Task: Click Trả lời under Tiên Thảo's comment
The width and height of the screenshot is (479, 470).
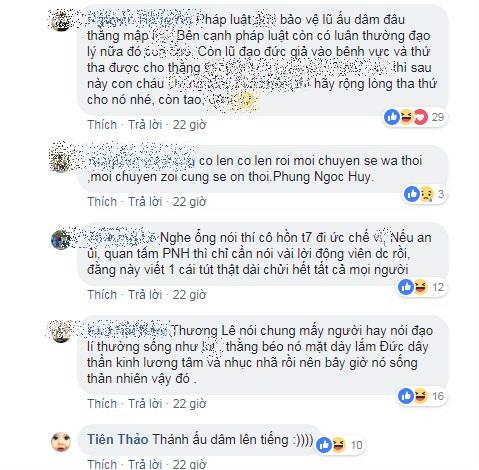Action: pos(145,464)
